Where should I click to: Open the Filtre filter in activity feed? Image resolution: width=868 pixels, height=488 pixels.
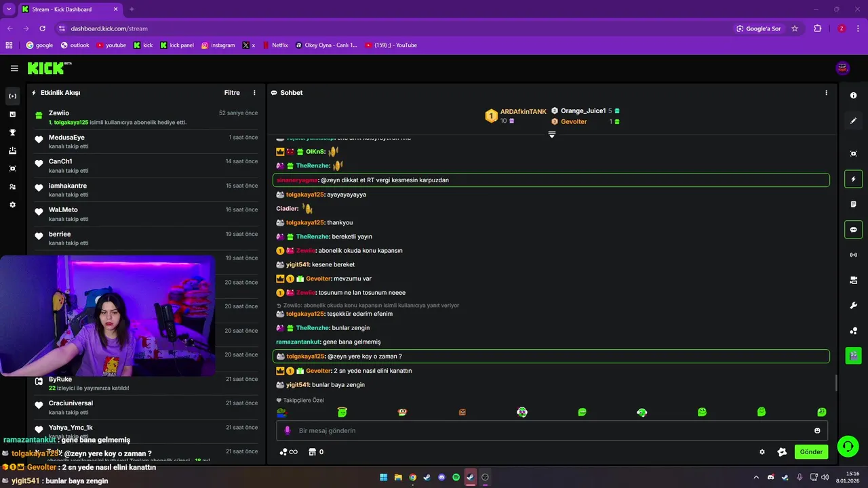pos(232,93)
